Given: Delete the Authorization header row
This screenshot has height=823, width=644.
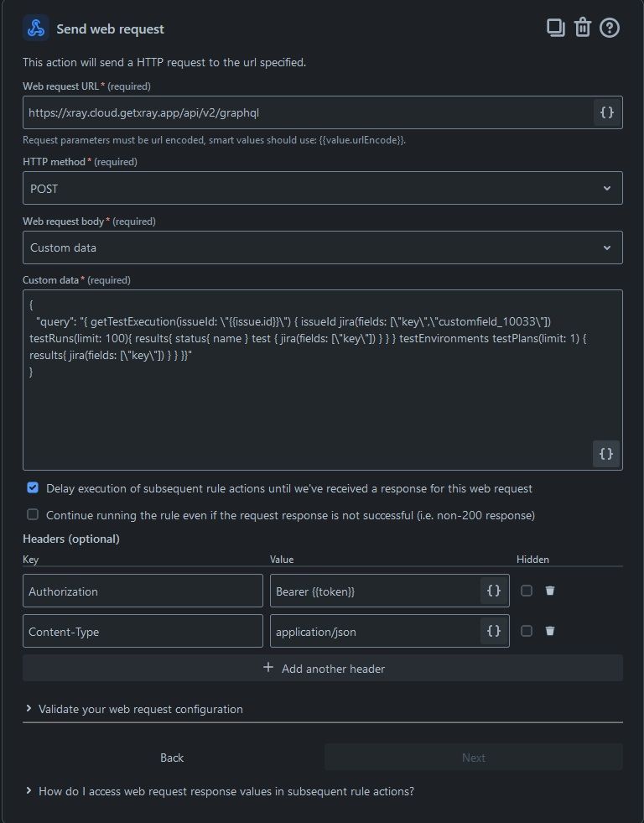Looking at the screenshot, I should tap(549, 591).
